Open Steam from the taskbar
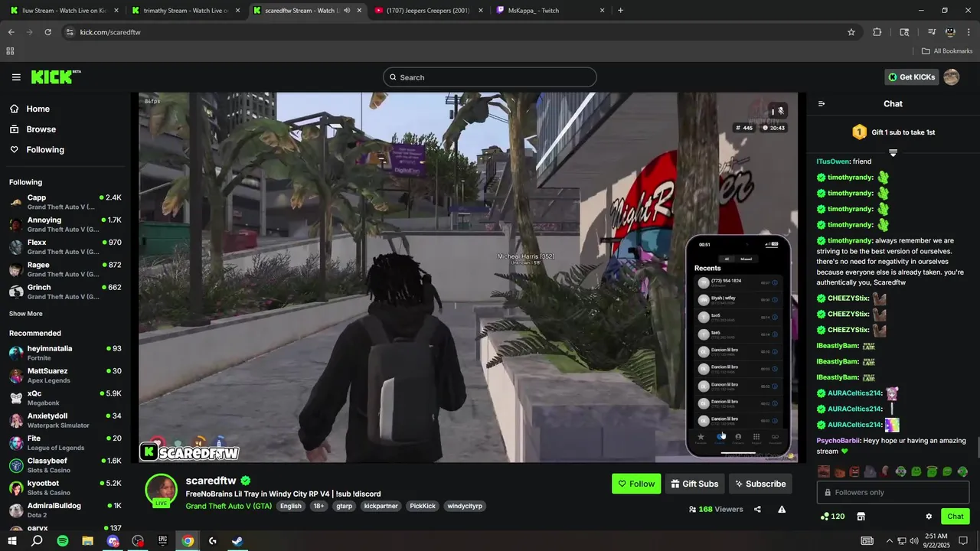The height and width of the screenshot is (551, 980). pos(237,541)
